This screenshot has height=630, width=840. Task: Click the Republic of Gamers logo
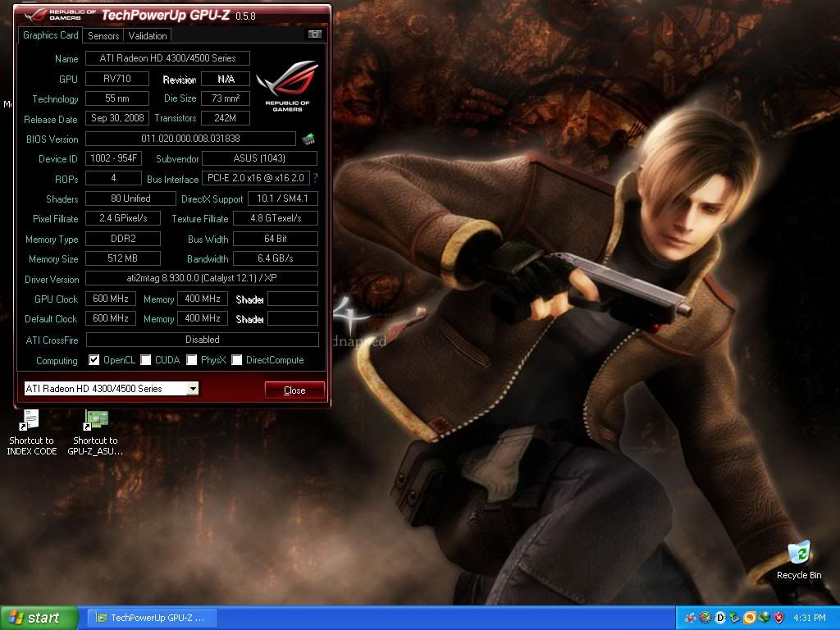[287, 85]
